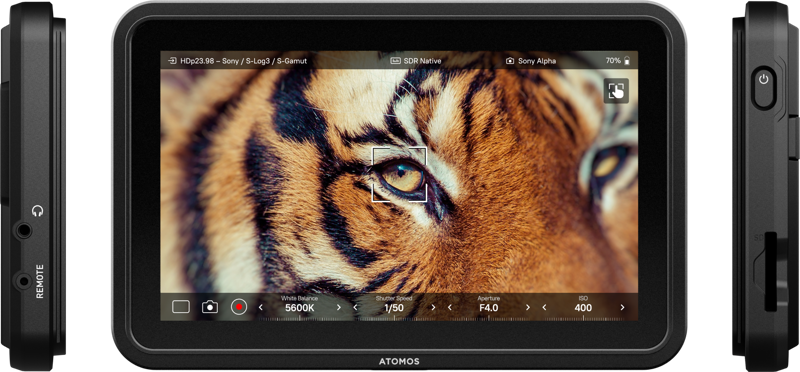Decrease ISO with the left arrow

pyautogui.click(x=544, y=307)
